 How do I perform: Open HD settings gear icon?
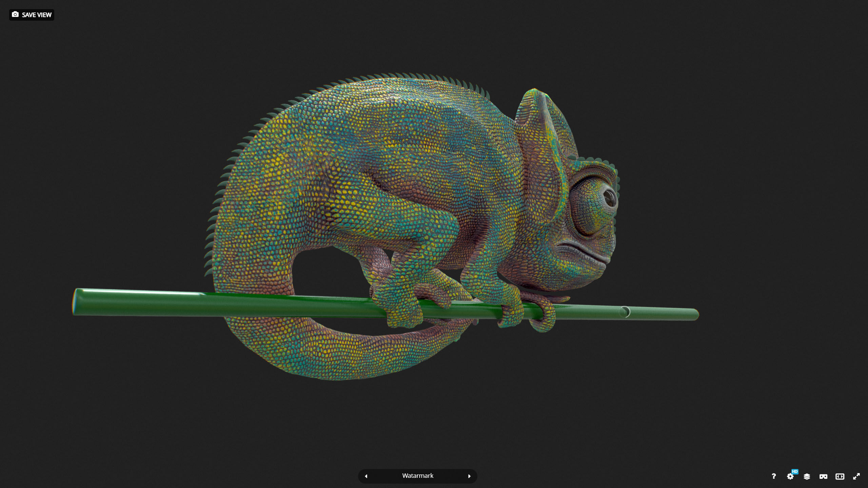click(790, 476)
